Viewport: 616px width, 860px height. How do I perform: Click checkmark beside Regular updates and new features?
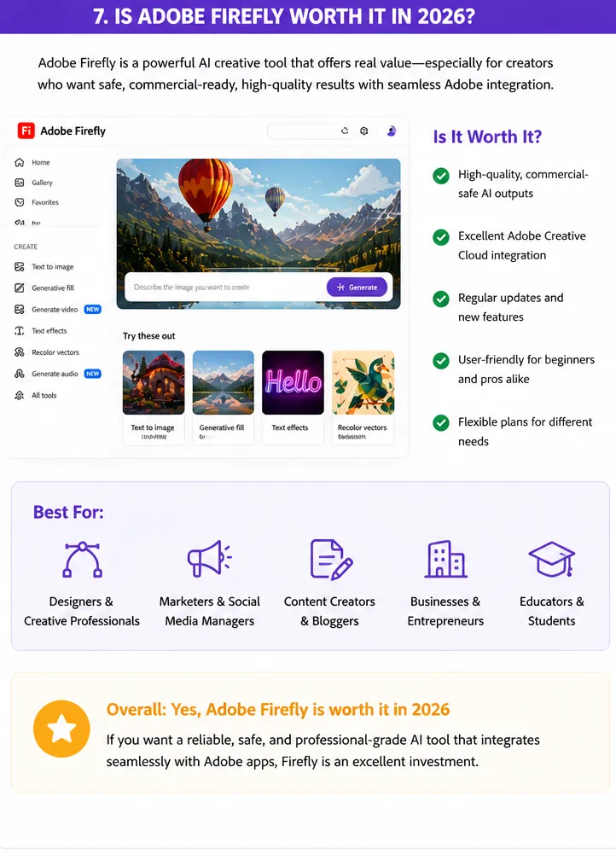point(441,299)
